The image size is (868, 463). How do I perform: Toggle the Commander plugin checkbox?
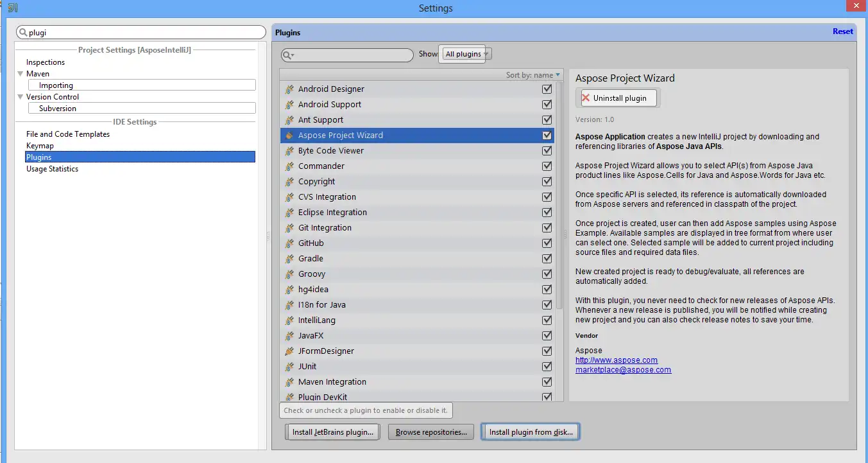tap(547, 166)
